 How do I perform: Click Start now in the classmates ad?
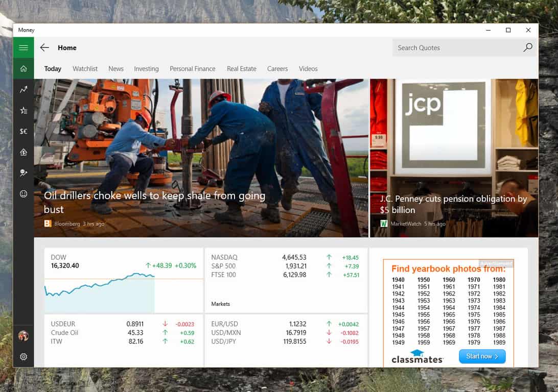(482, 356)
